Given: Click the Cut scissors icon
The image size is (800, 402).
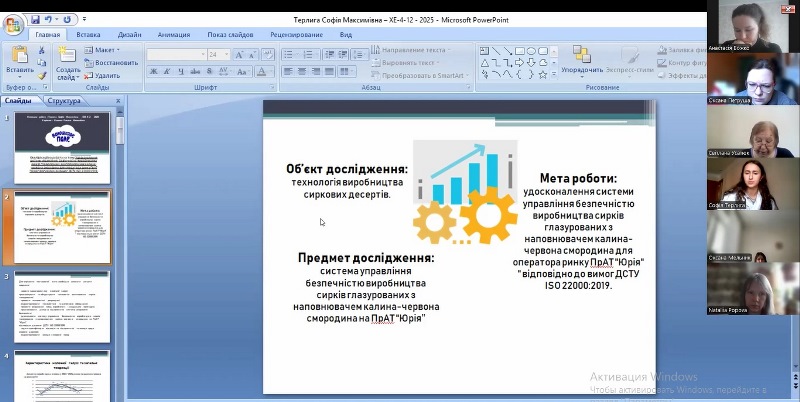Looking at the screenshot, I should [x=42, y=50].
